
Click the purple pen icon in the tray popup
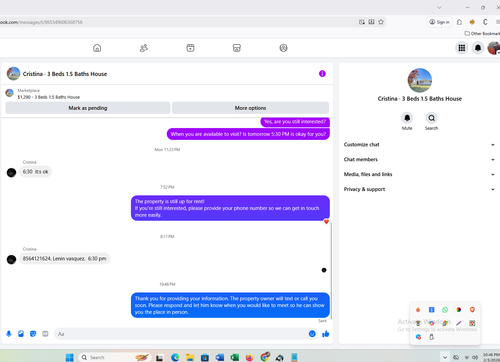click(x=459, y=323)
